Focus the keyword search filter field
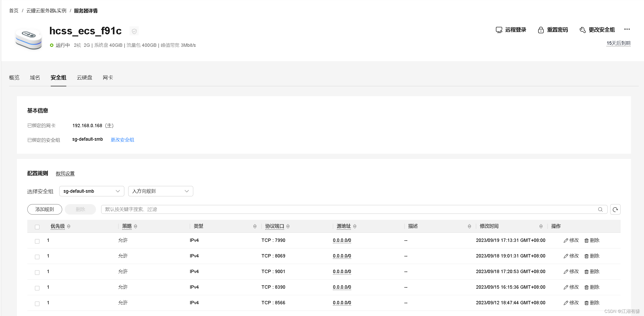 pyautogui.click(x=349, y=209)
